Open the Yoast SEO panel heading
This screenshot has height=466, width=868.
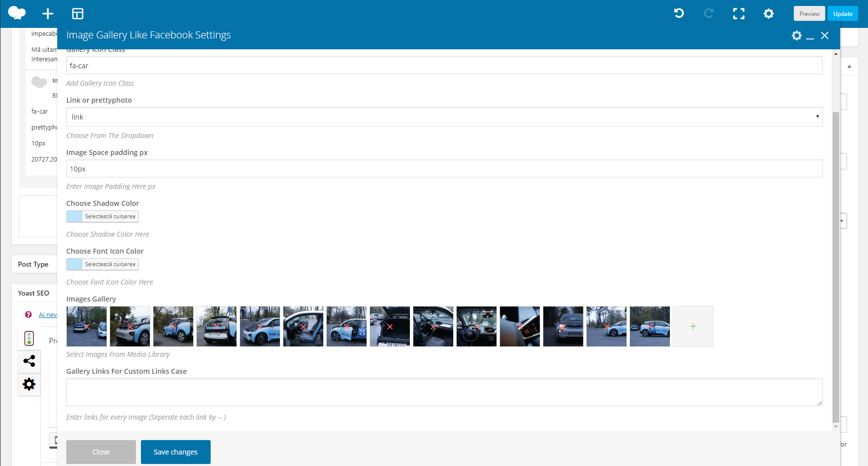pyautogui.click(x=33, y=293)
